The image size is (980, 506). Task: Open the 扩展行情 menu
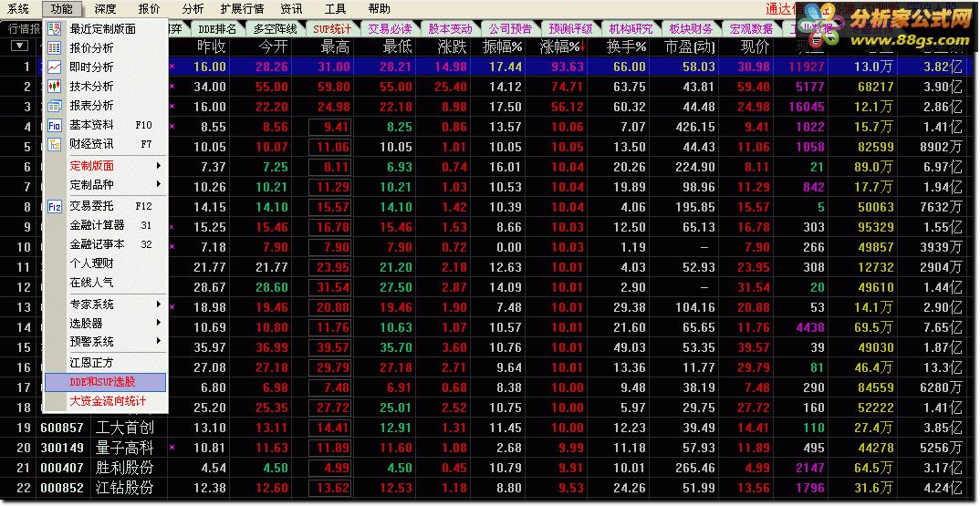click(243, 9)
